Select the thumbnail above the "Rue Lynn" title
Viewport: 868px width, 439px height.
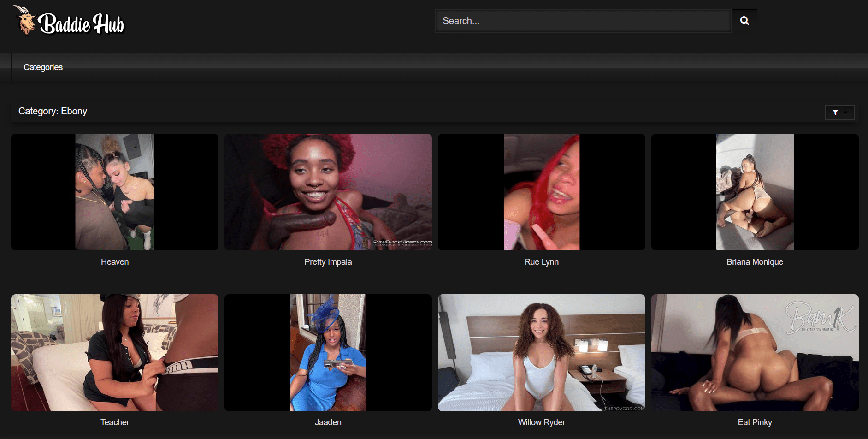pyautogui.click(x=541, y=192)
